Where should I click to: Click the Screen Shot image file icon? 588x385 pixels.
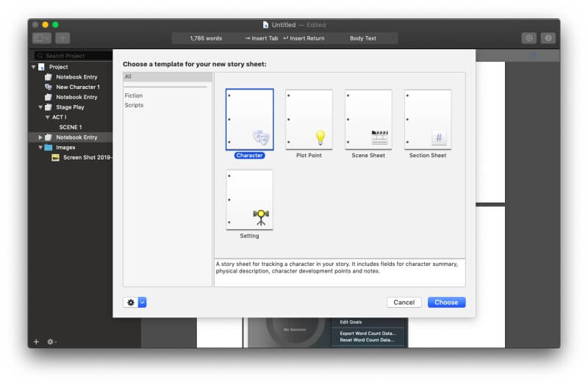coord(56,157)
